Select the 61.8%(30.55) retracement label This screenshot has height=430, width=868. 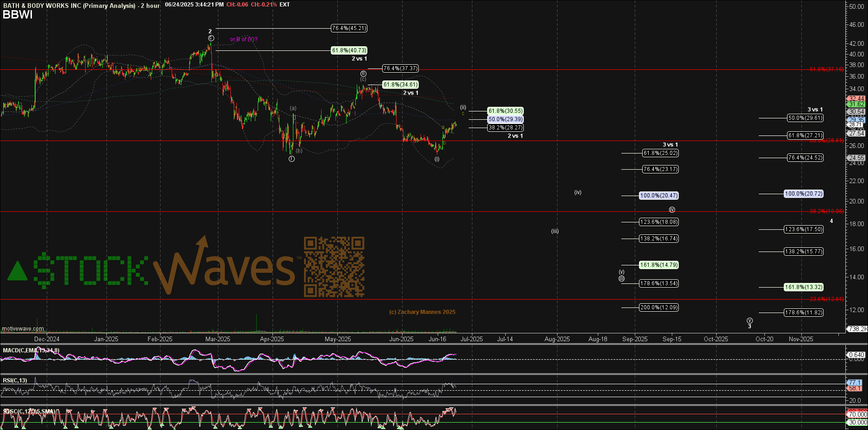[x=506, y=111]
